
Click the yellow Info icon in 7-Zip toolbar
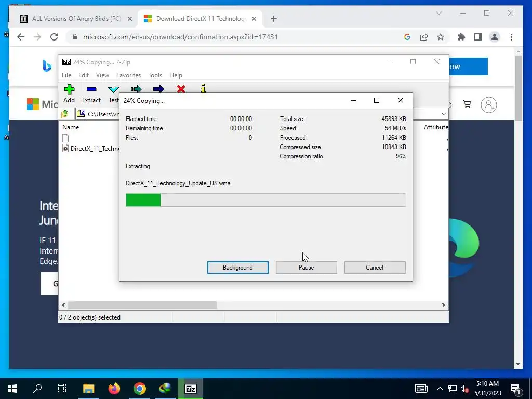coord(203,88)
